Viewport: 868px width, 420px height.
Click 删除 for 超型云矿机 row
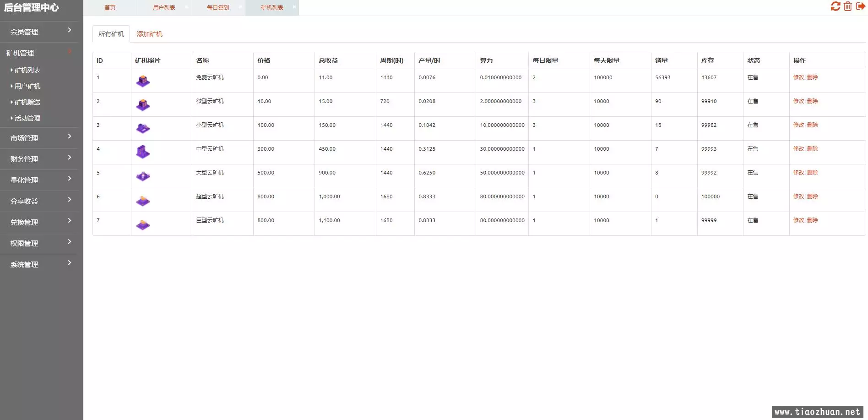pyautogui.click(x=813, y=196)
